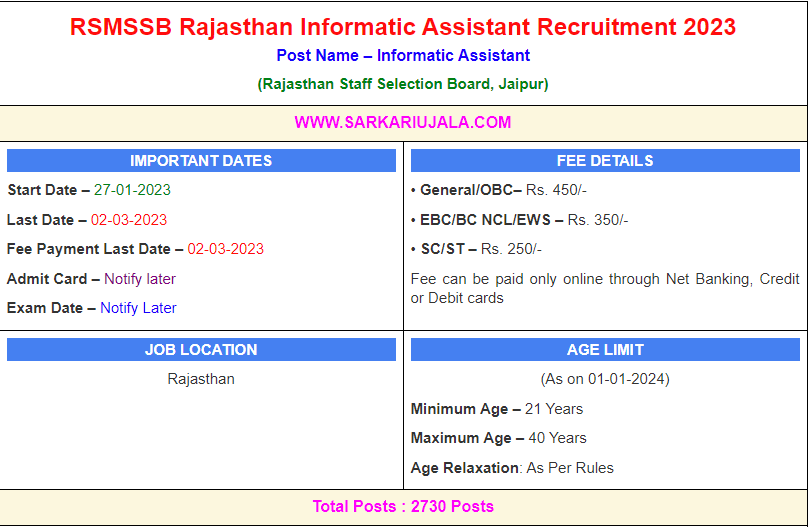Click the WWW.SARKARIUJALA.COM website link
This screenshot has width=808, height=527.
(x=402, y=122)
